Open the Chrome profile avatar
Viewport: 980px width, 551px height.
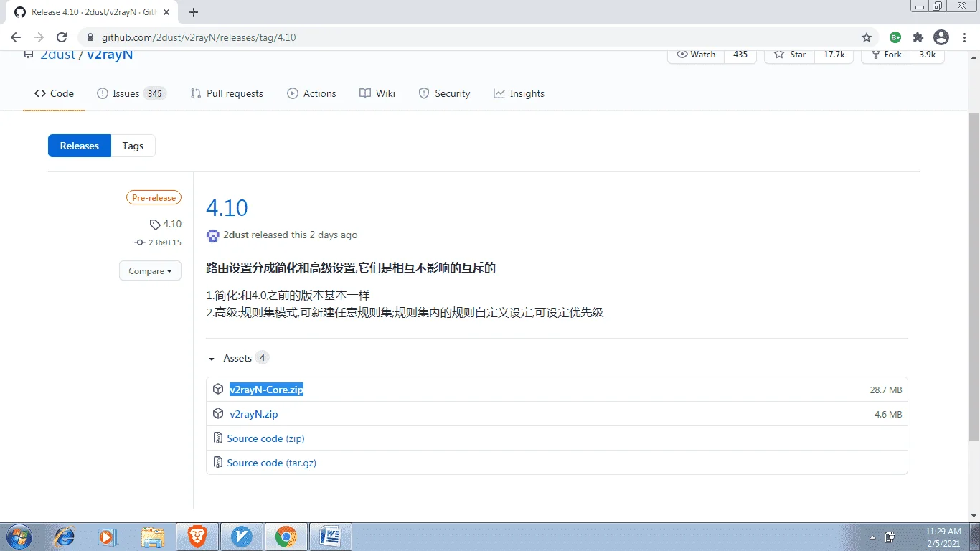point(941,37)
